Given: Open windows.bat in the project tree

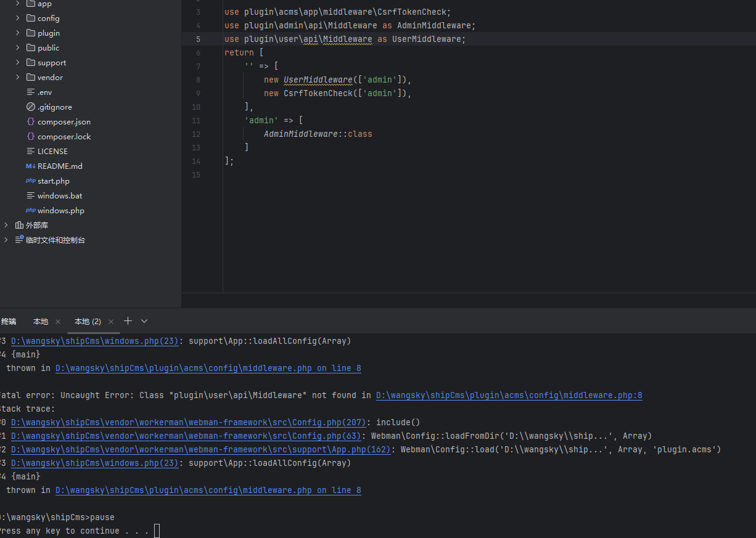Looking at the screenshot, I should 60,196.
